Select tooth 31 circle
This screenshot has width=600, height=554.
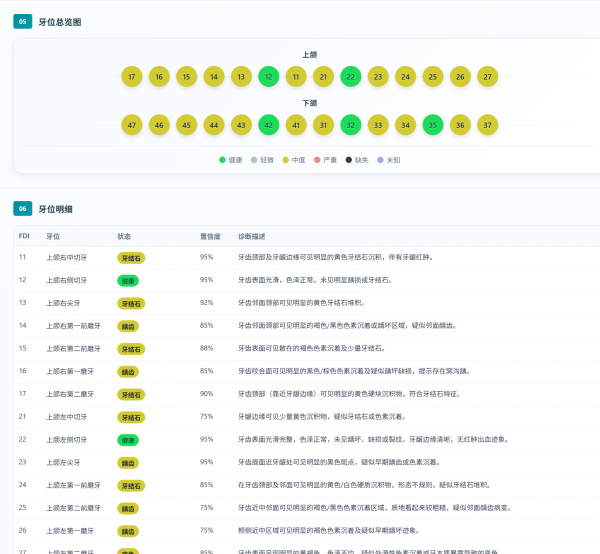(323, 125)
